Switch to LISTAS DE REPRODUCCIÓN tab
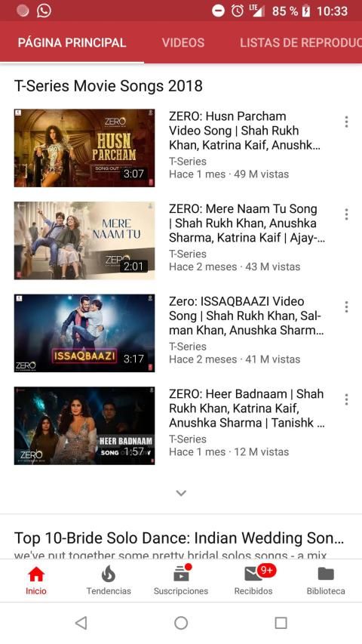The width and height of the screenshot is (362, 644). [301, 43]
